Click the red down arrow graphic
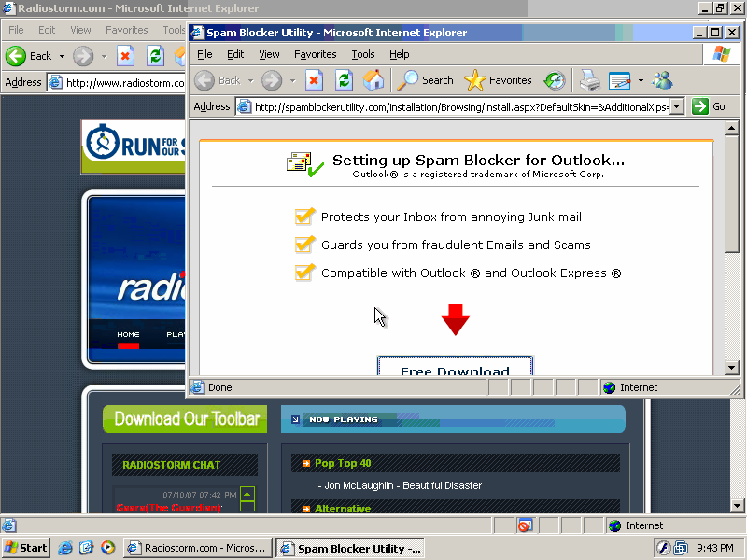 456,320
